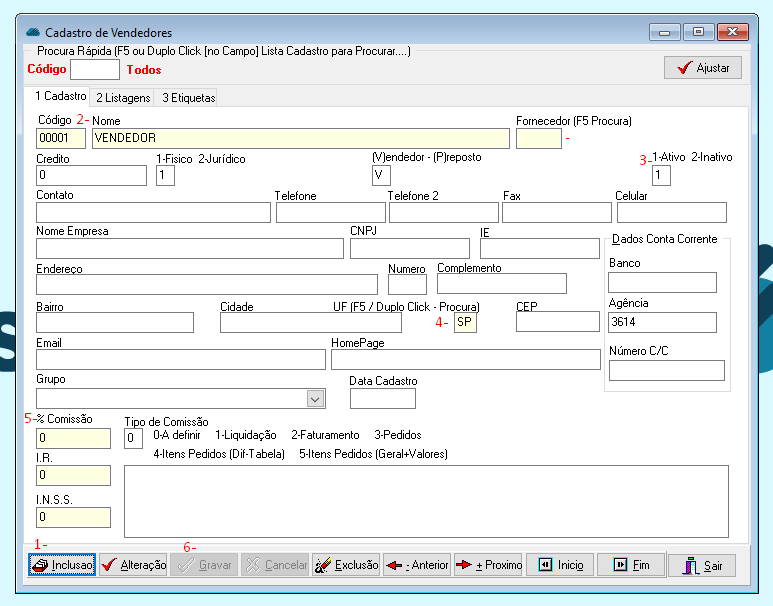
Task: Advance to next record with Proximo
Action: [489, 565]
